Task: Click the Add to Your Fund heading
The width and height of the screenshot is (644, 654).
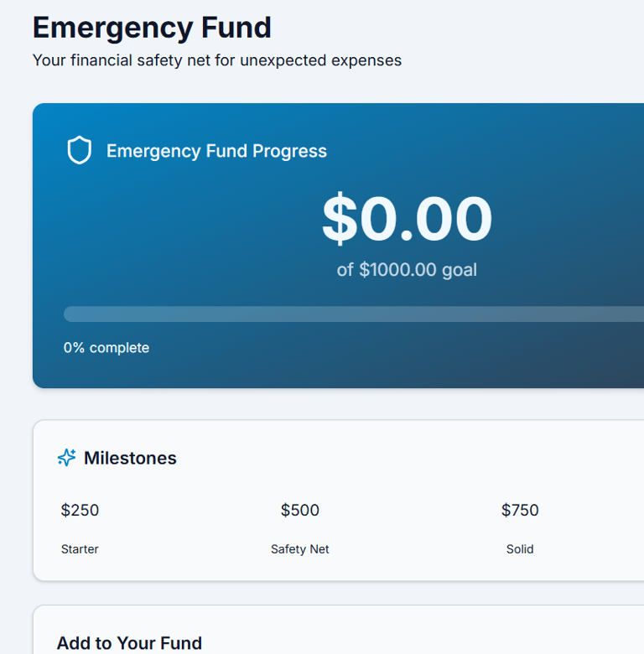Action: pos(129,643)
